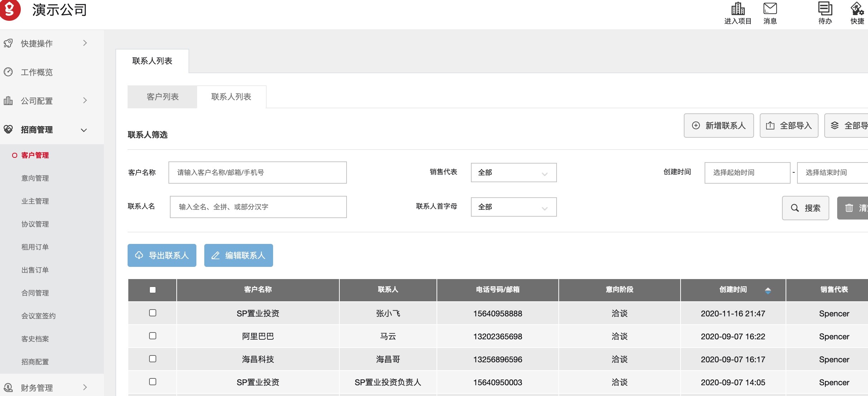This screenshot has height=396, width=868.
Task: Click the 导出联系人 button
Action: click(x=162, y=255)
